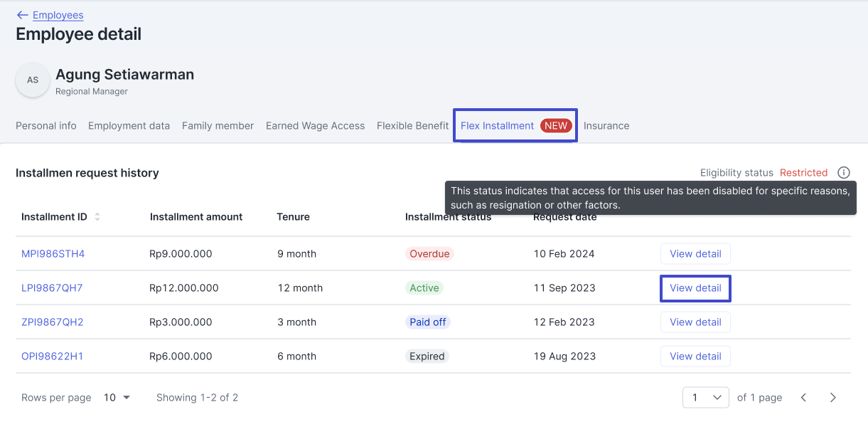Open the Rows per page dropdown
The height and width of the screenshot is (422, 868).
[117, 398]
